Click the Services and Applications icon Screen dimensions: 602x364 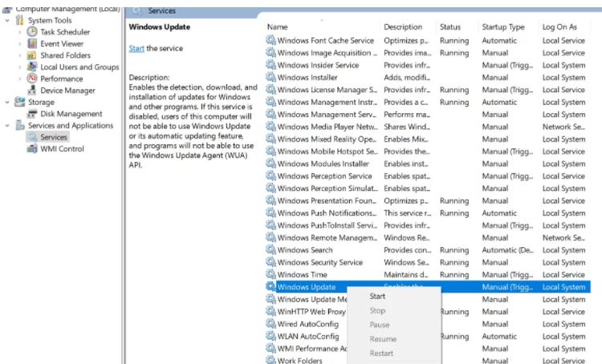[x=19, y=125]
